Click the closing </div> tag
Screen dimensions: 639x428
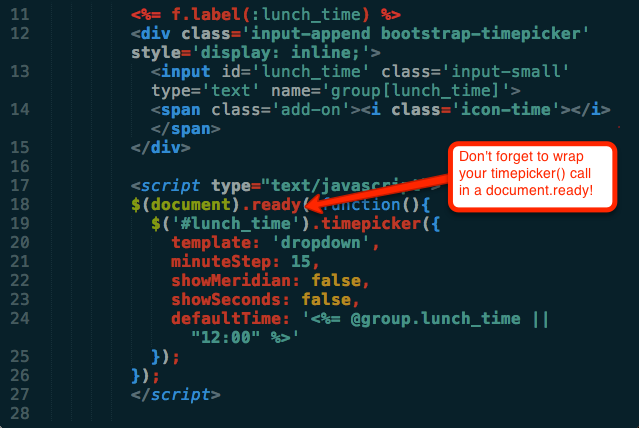(161, 148)
